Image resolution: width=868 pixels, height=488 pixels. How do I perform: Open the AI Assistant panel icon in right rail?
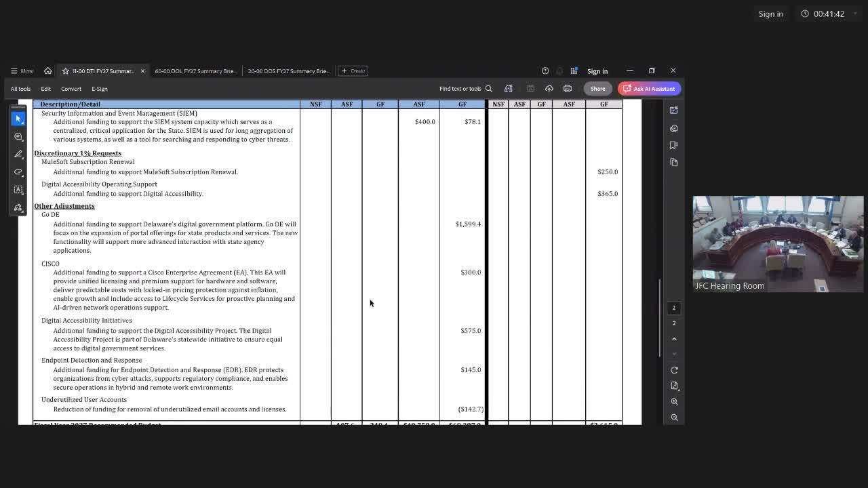click(x=674, y=110)
